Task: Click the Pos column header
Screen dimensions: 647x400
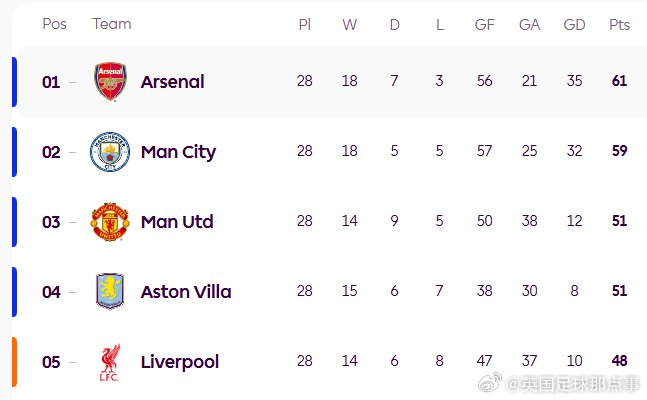Action: point(54,24)
